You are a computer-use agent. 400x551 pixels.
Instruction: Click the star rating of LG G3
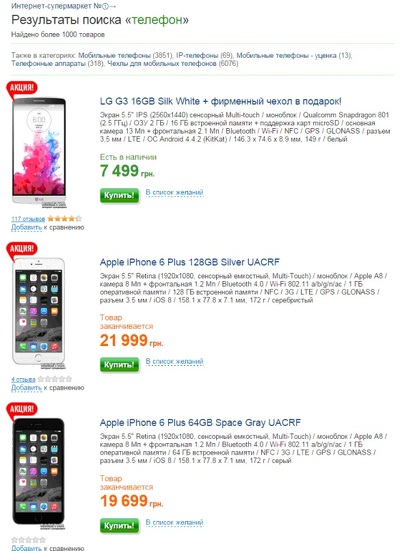coord(64,219)
